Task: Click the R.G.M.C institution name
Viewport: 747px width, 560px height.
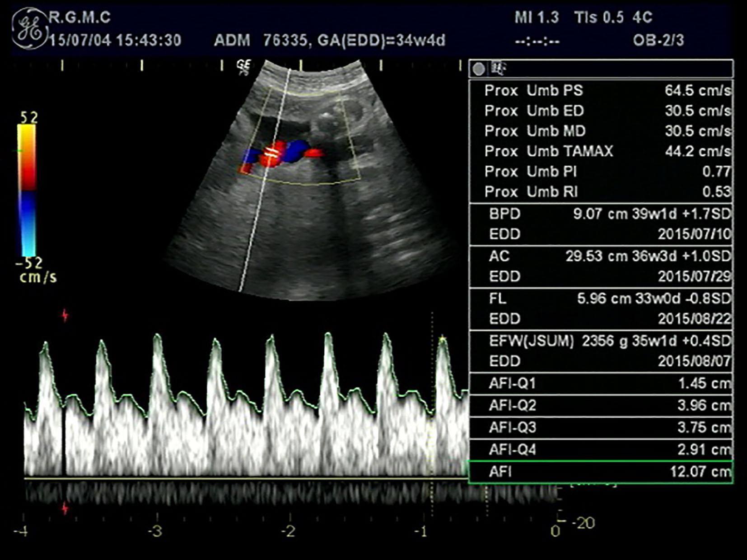Action: click(79, 18)
